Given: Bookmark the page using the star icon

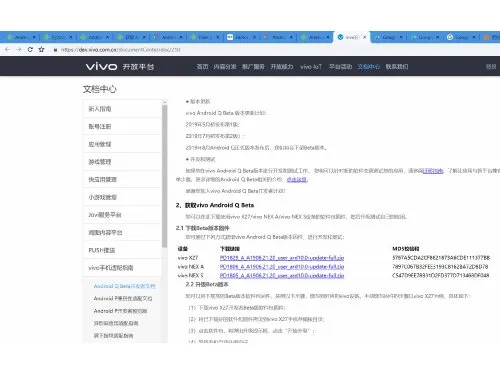Looking at the screenshot, I should (41, 50).
